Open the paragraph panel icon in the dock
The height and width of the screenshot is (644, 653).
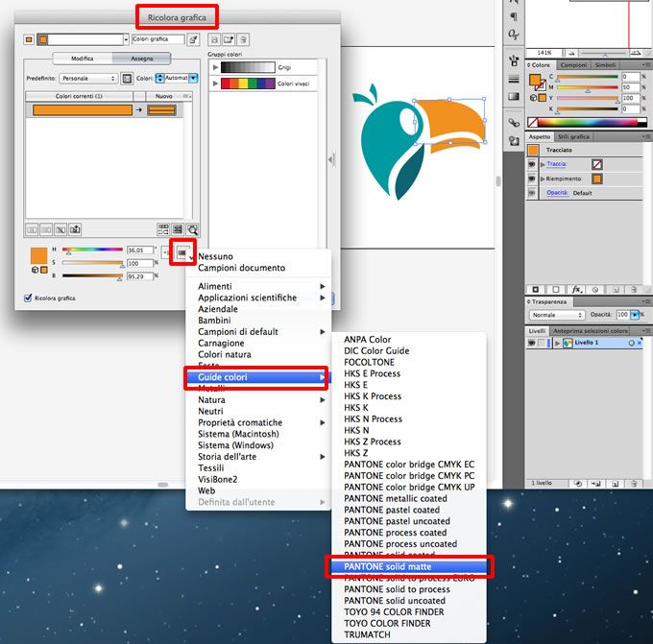(x=514, y=16)
